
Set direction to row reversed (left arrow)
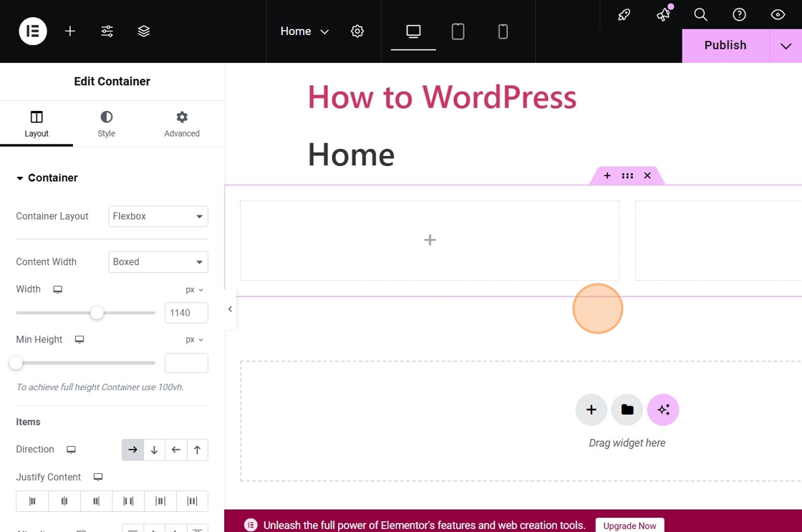176,450
